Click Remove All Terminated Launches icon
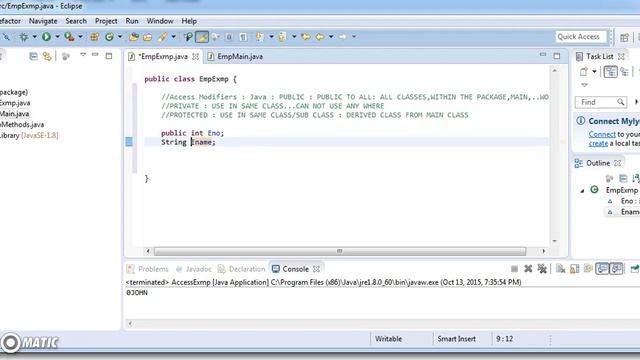 pos(542,269)
